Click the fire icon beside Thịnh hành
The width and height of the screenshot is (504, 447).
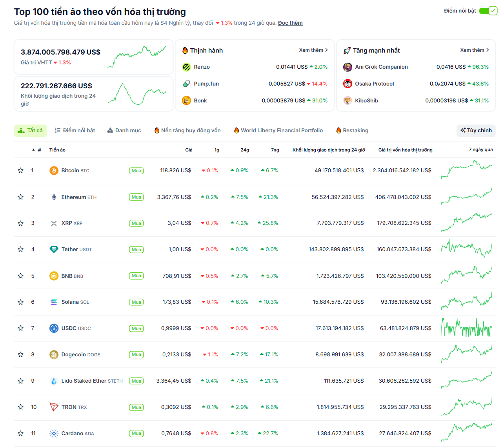(x=185, y=50)
